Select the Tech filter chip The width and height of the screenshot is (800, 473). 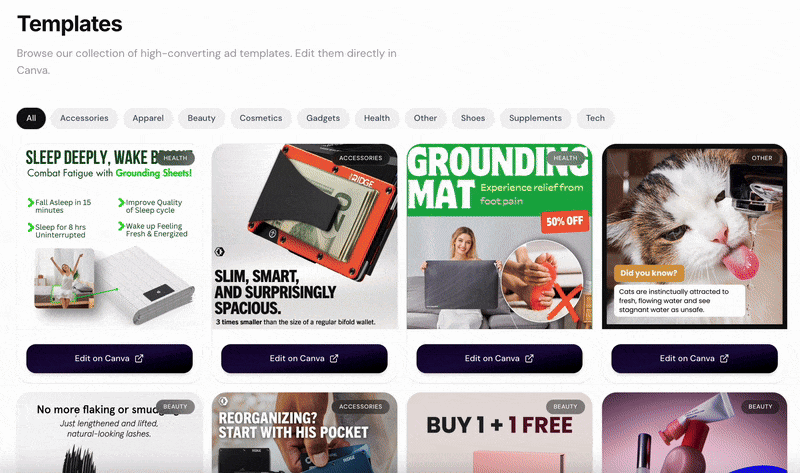tap(595, 118)
